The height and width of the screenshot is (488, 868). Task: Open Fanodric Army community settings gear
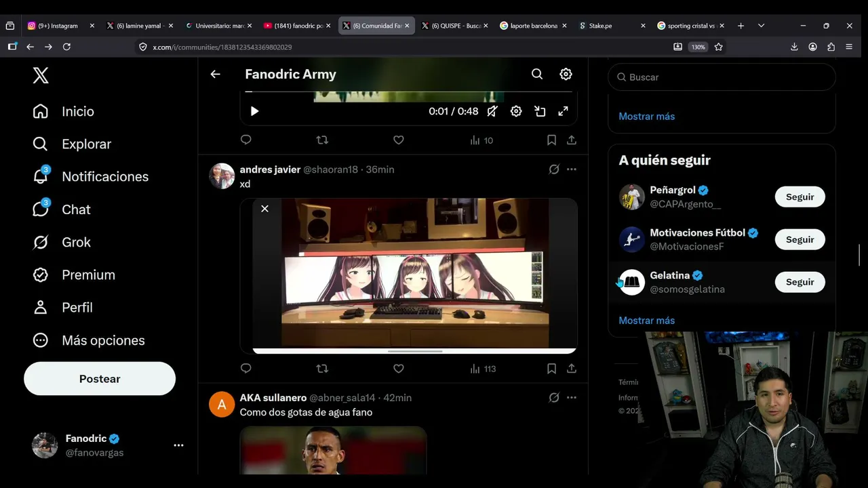coord(566,75)
